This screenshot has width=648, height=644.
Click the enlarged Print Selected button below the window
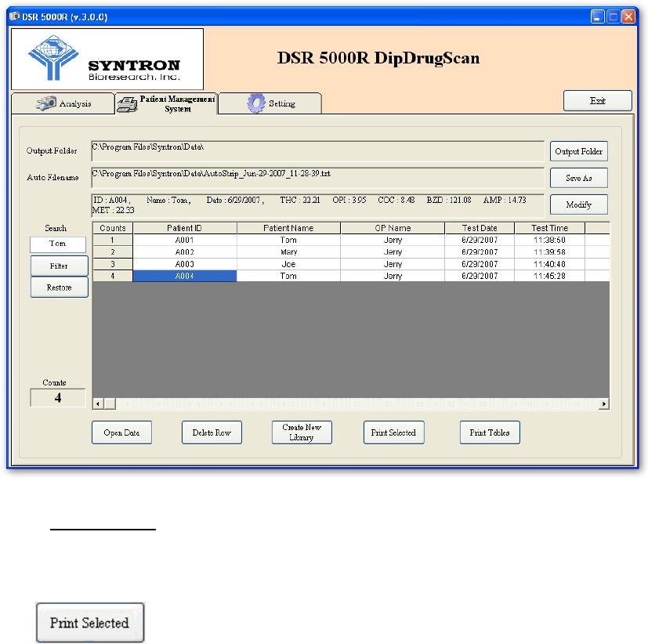90,623
